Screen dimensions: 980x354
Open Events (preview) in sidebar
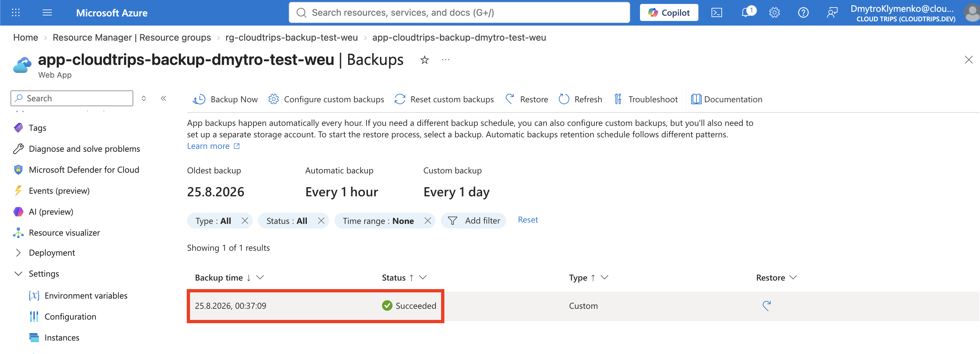click(x=59, y=191)
